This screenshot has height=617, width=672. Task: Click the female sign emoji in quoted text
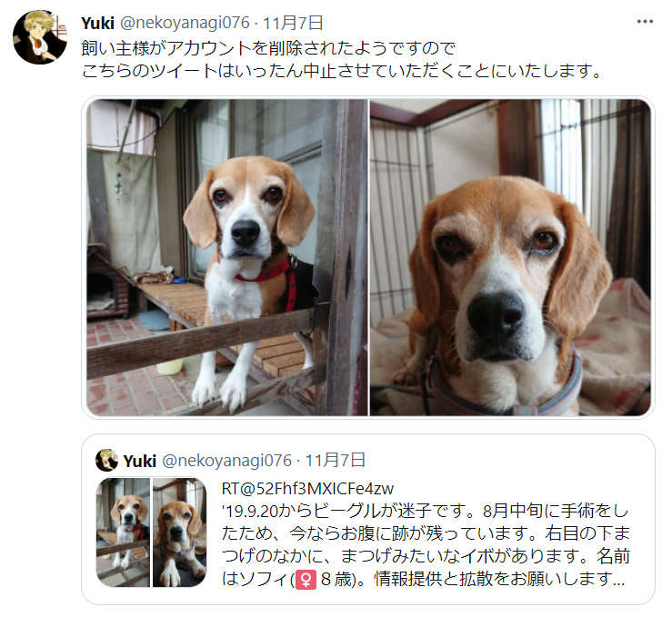[306, 580]
